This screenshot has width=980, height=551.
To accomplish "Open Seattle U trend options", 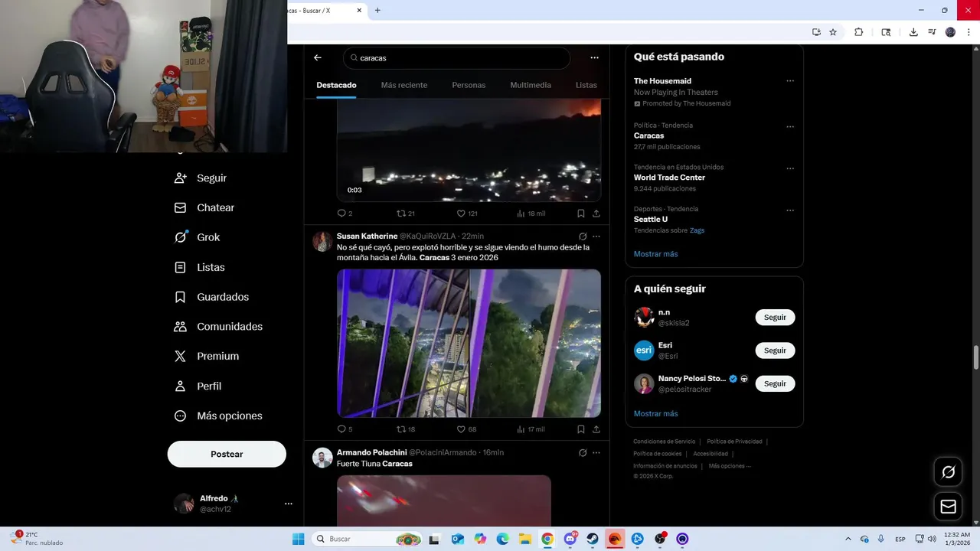I will click(790, 210).
